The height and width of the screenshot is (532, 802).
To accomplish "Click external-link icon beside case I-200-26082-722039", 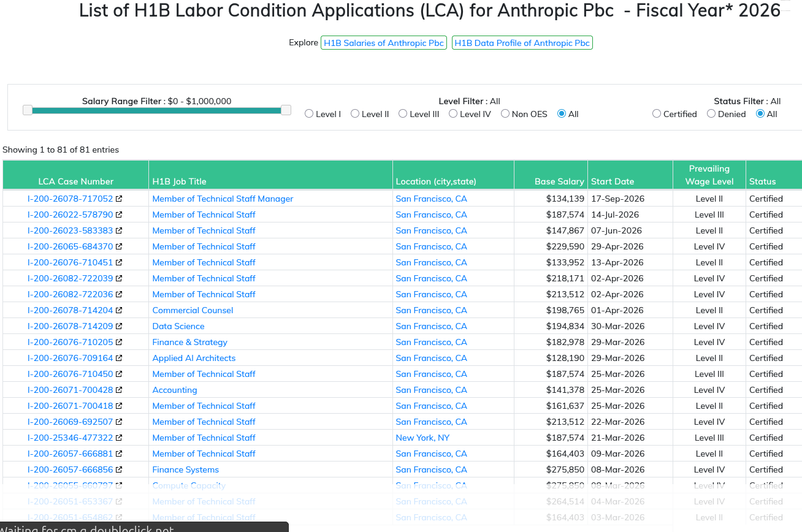I will 119,278.
